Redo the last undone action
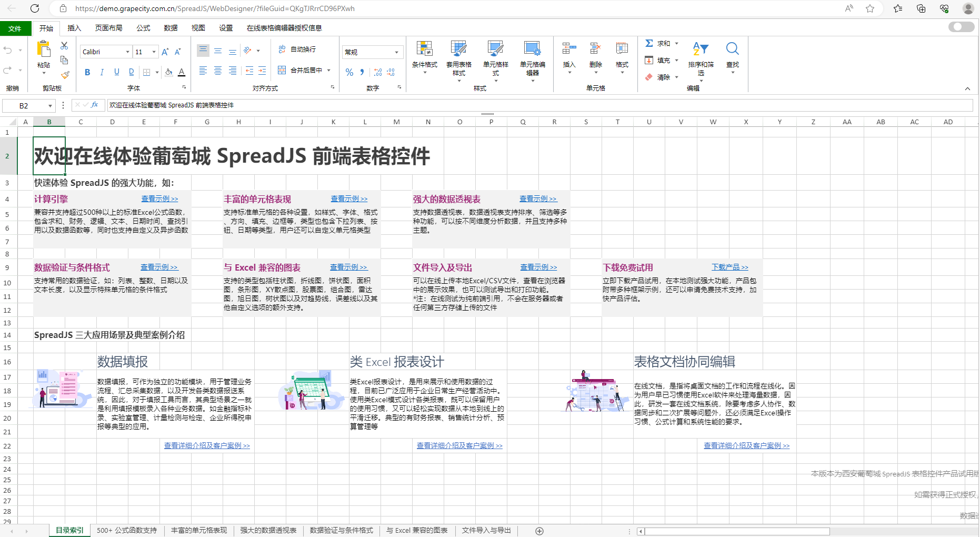 (8, 70)
